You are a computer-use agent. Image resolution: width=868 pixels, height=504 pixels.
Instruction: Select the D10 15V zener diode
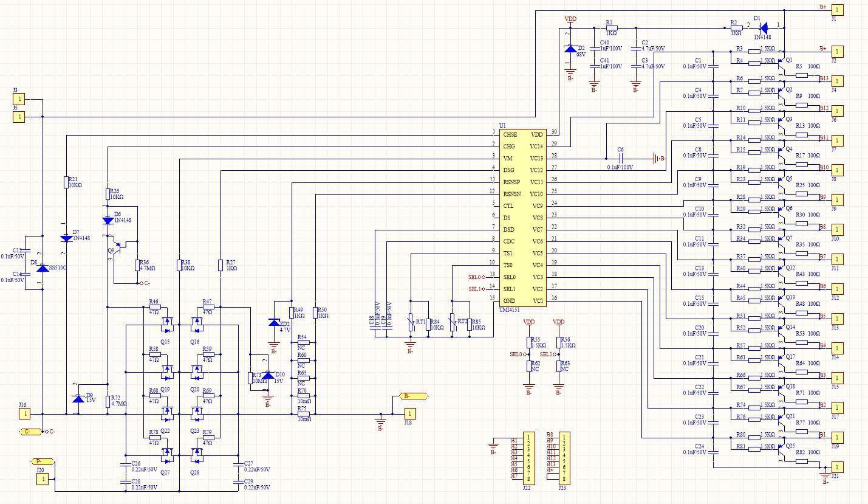point(267,375)
